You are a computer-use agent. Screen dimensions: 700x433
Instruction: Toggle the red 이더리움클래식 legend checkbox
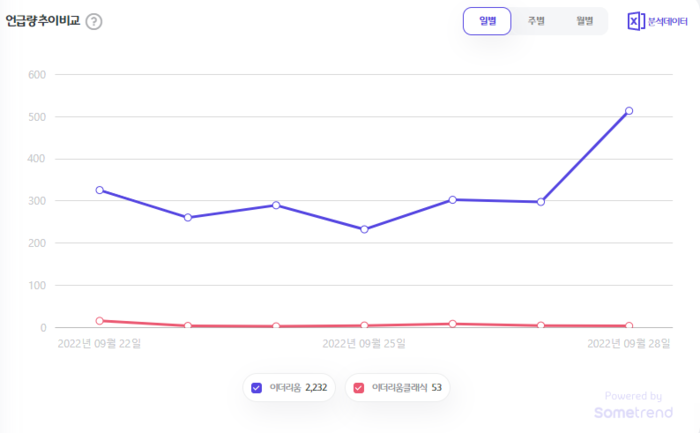point(359,387)
